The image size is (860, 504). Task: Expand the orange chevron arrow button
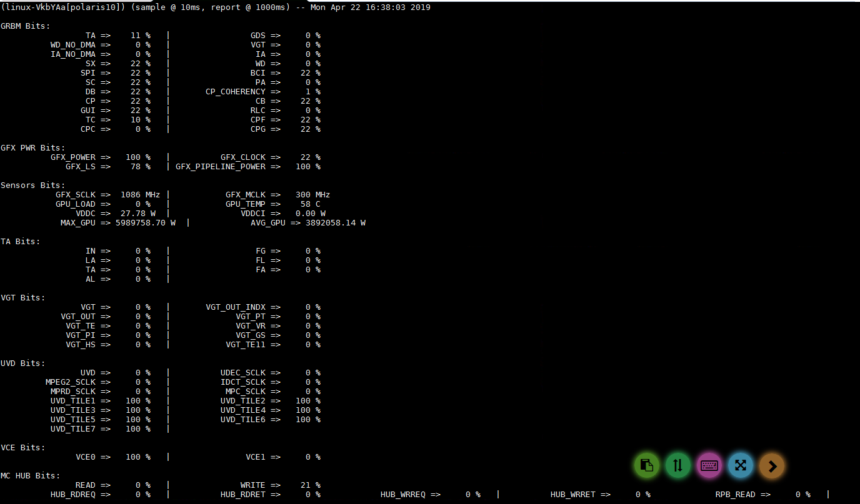[772, 465]
